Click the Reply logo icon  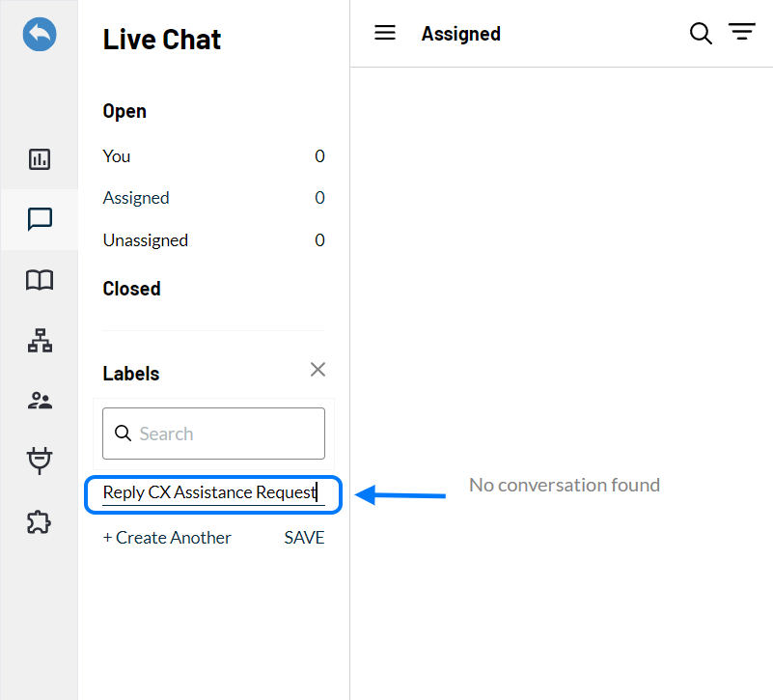pos(40,34)
